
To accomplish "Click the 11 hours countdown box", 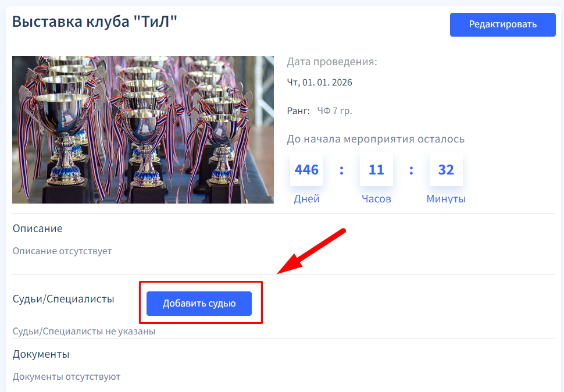I will (x=376, y=170).
